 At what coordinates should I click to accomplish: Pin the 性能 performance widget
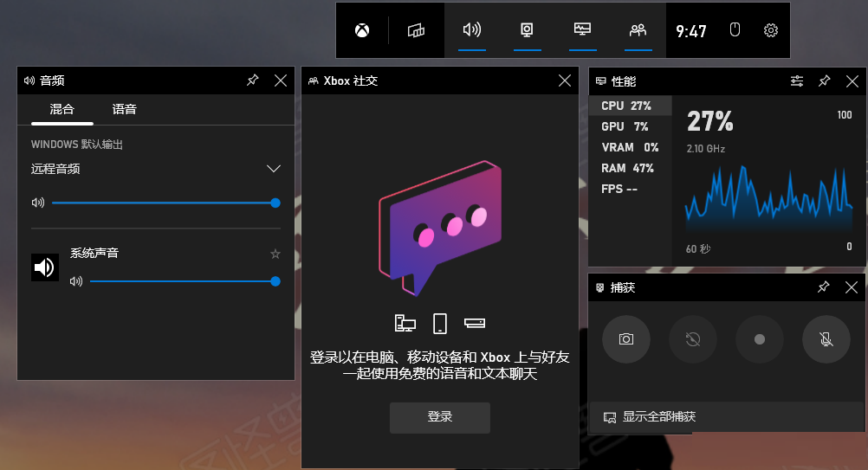tap(825, 81)
